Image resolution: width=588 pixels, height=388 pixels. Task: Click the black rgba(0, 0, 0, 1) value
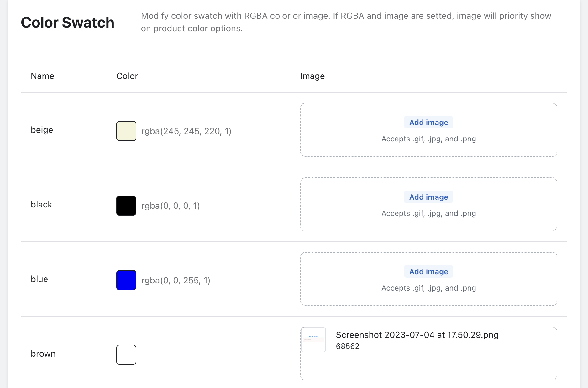tap(171, 206)
